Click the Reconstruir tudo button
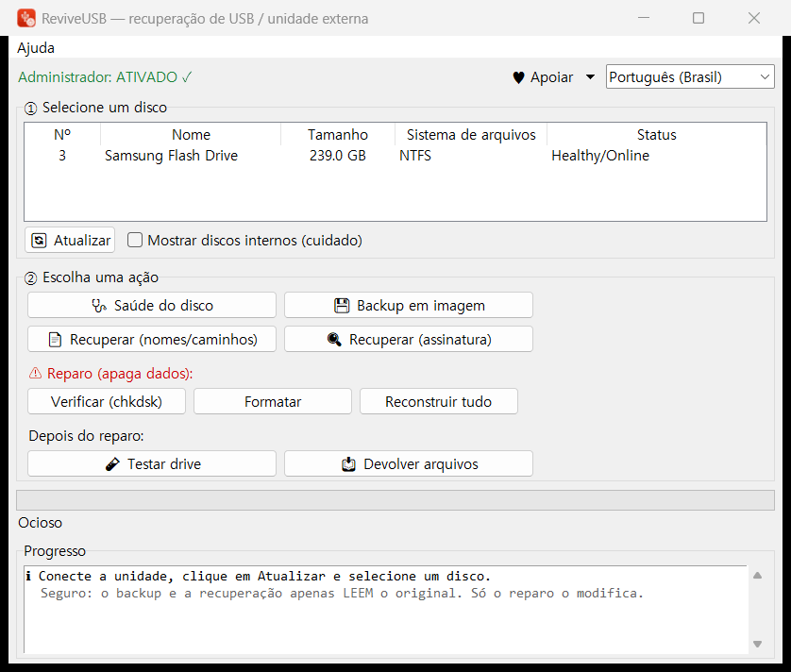 (x=438, y=401)
